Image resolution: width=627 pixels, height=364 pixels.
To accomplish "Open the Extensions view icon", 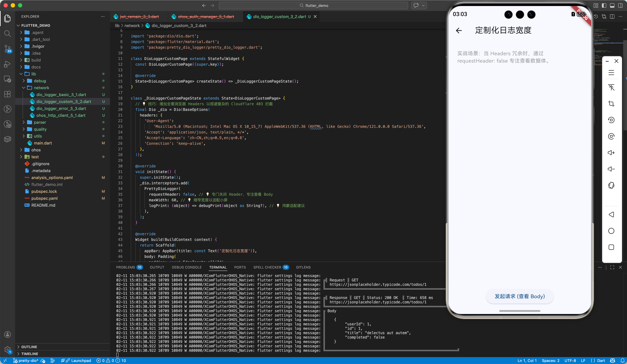I will pos(8,94).
